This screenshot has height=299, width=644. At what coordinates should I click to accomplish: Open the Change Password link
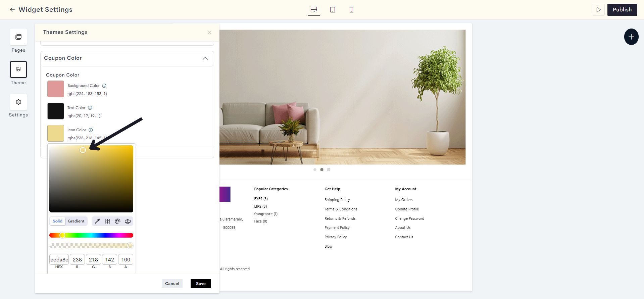click(x=409, y=218)
